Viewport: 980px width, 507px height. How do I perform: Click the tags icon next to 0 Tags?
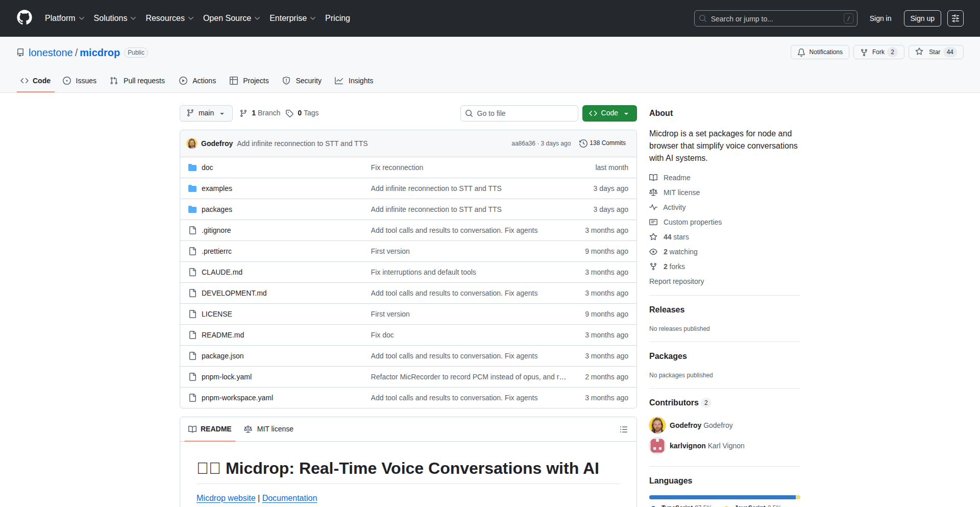pos(289,113)
